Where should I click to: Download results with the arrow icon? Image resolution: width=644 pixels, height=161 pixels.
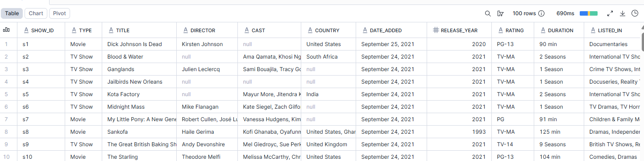[623, 13]
